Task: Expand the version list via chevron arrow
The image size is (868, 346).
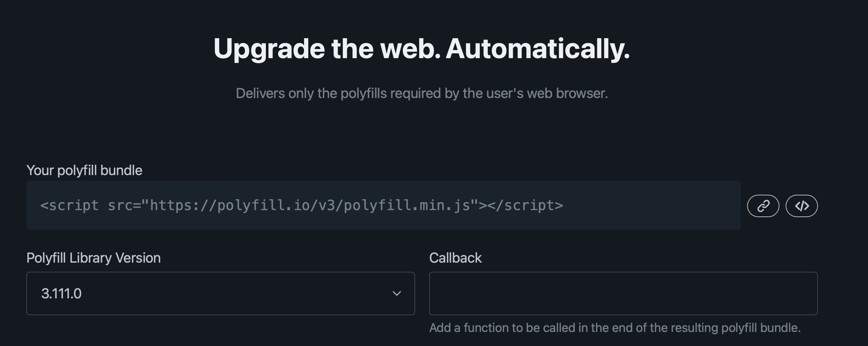Action: [397, 293]
